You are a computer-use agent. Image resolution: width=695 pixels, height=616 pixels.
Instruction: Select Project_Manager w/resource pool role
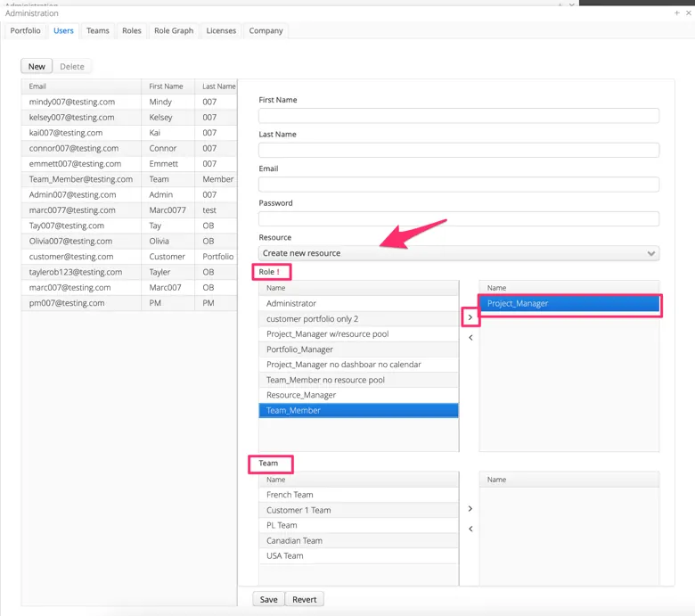pyautogui.click(x=358, y=334)
